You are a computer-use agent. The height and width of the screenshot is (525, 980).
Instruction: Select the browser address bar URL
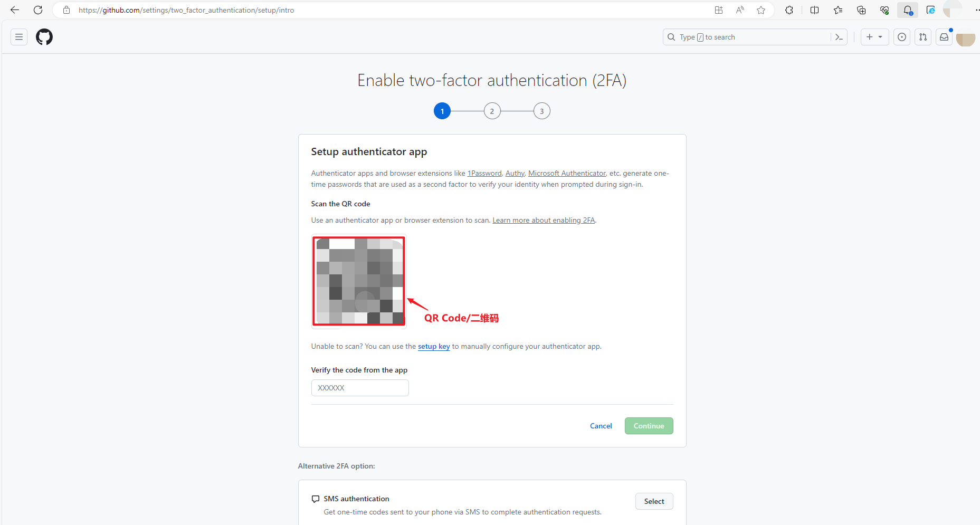tap(186, 10)
